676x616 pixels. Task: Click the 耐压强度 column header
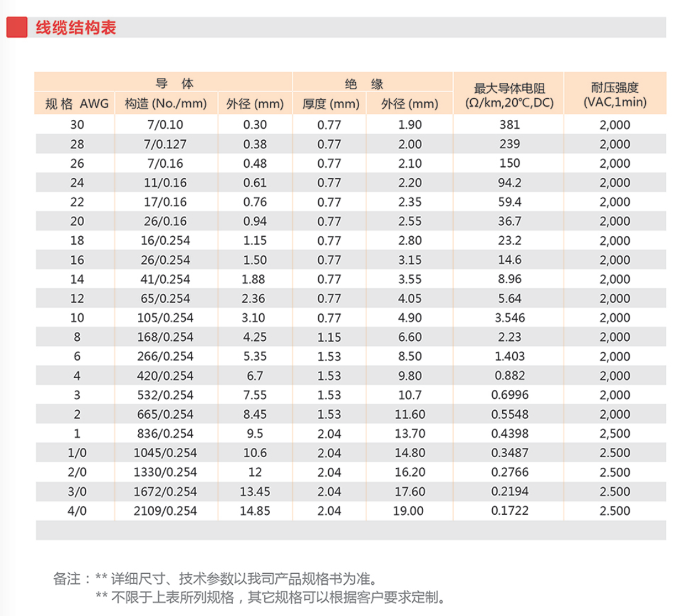coord(614,95)
